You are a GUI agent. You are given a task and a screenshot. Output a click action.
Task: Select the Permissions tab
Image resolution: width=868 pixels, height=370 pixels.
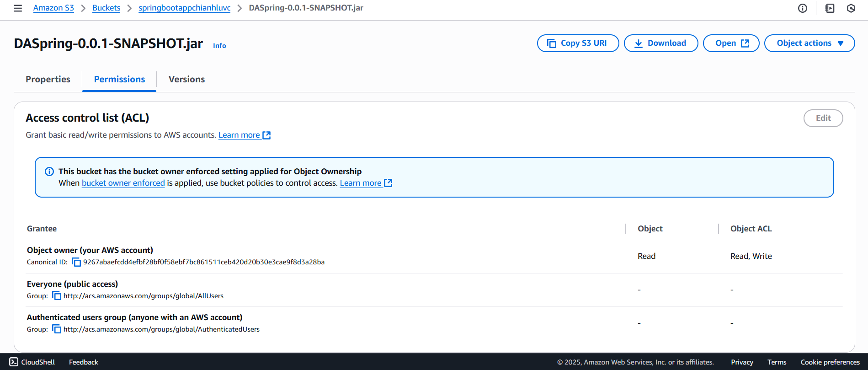[119, 79]
